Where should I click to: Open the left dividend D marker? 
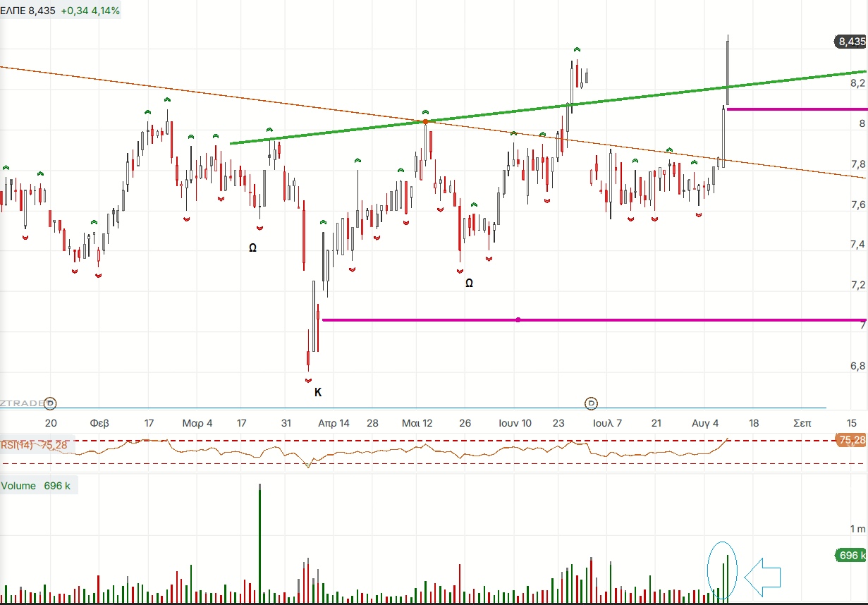(50, 403)
